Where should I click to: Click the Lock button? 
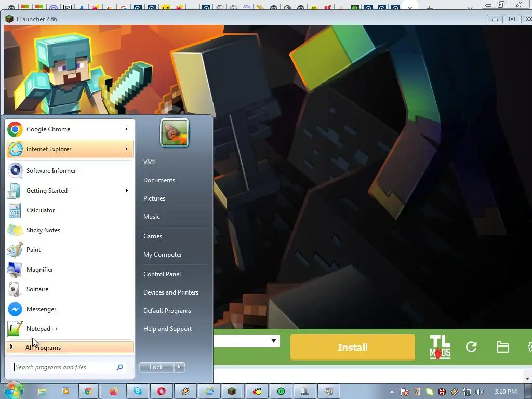click(x=156, y=367)
